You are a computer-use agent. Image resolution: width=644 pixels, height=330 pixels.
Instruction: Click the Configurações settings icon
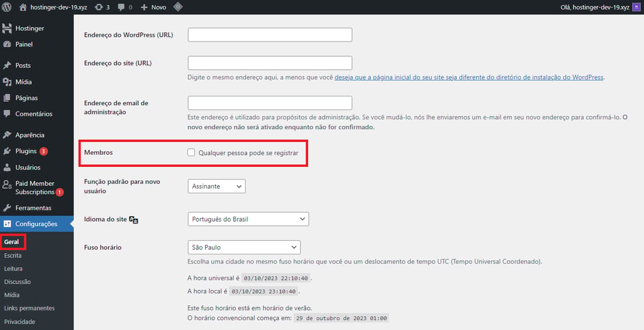click(7, 224)
